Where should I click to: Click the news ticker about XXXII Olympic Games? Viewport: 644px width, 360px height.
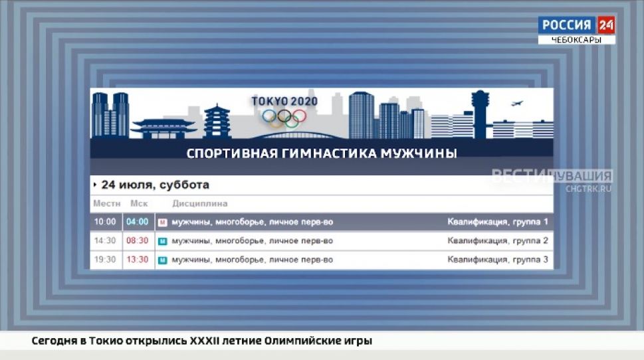click(x=201, y=341)
